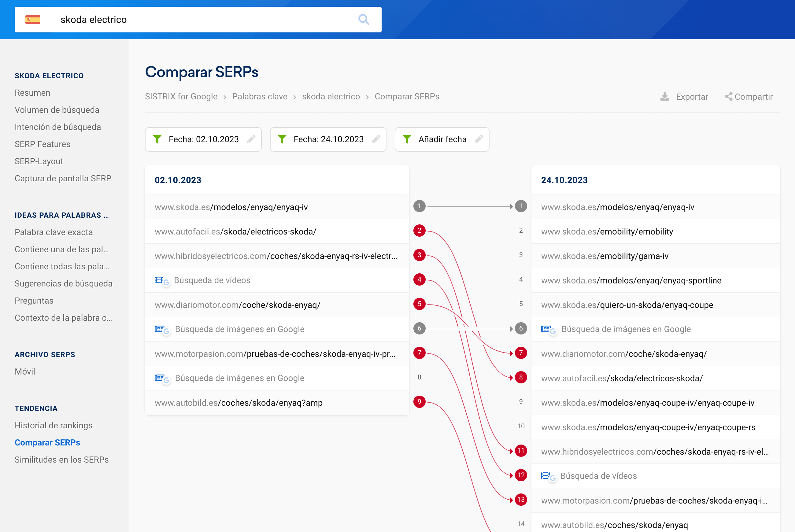The image size is (795, 532).
Task: Select Comparar SERPs in sidebar
Action: [47, 442]
